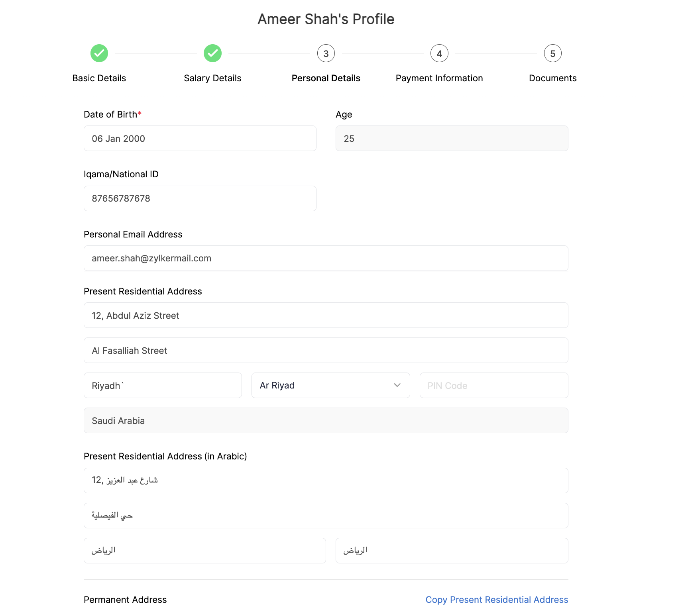Click the Al Fasalliah Street address line
The height and width of the screenshot is (616, 684).
click(326, 350)
